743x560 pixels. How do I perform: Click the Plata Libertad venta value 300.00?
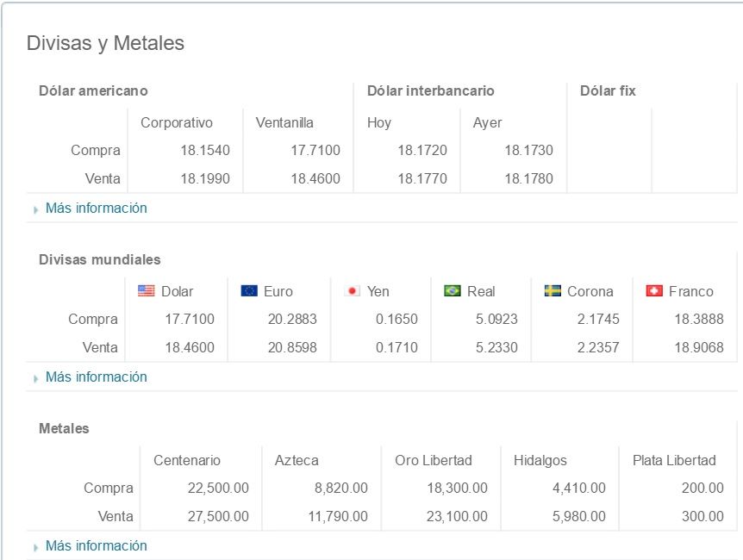point(703,517)
